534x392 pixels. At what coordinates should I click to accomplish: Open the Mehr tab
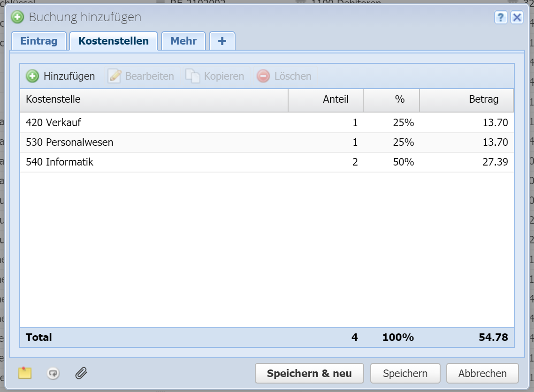pyautogui.click(x=183, y=41)
